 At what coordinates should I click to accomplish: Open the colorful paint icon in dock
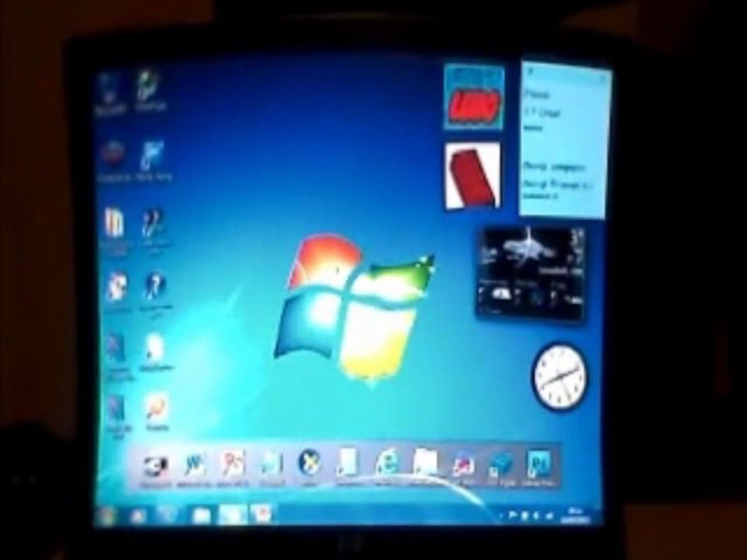[463, 465]
